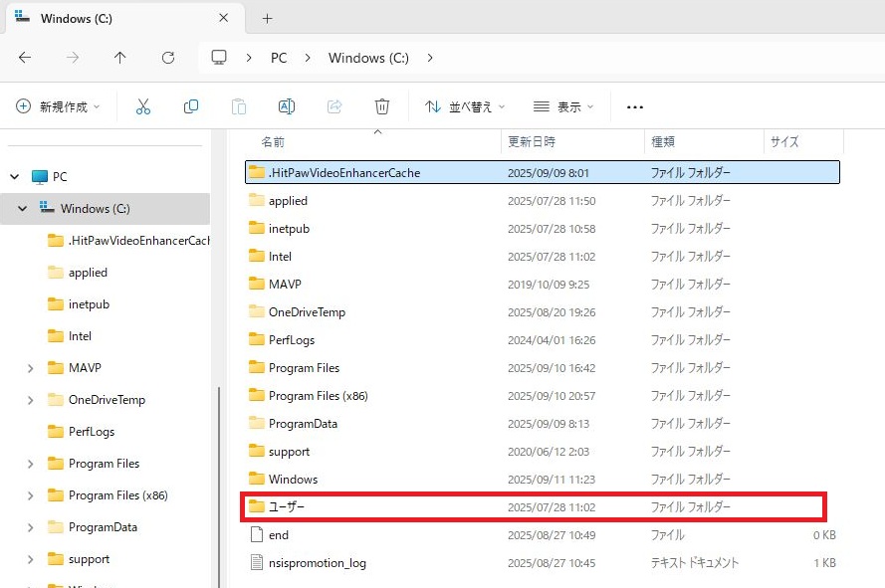Click the Cut scissors icon
Viewport: 885px width, 588px height.
click(143, 106)
